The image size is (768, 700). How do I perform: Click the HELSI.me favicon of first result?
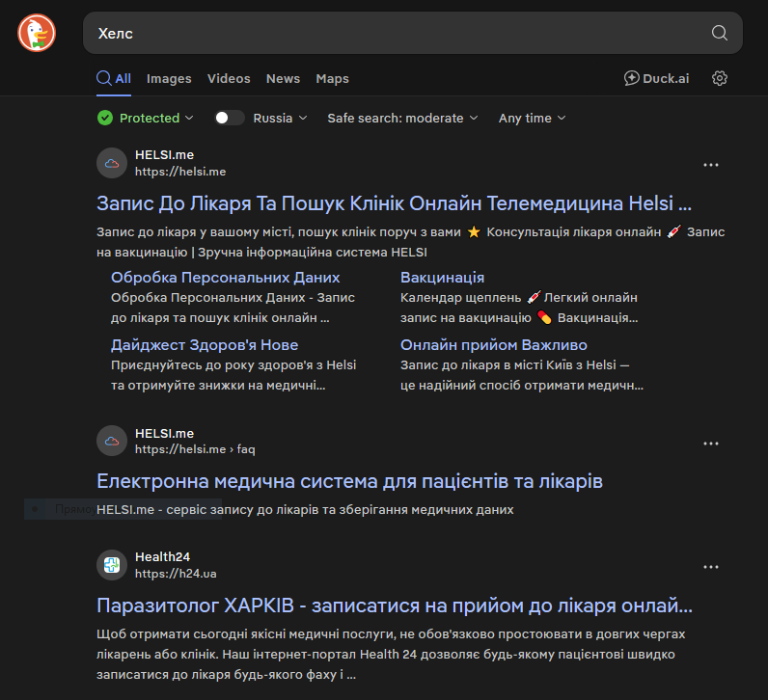click(112, 163)
